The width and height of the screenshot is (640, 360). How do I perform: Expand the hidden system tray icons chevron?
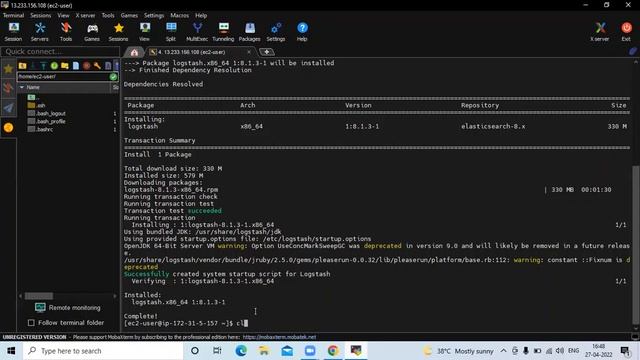click(503, 351)
